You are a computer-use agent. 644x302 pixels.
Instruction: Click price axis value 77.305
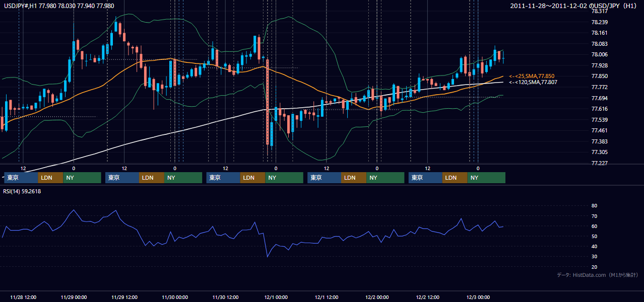pos(599,152)
